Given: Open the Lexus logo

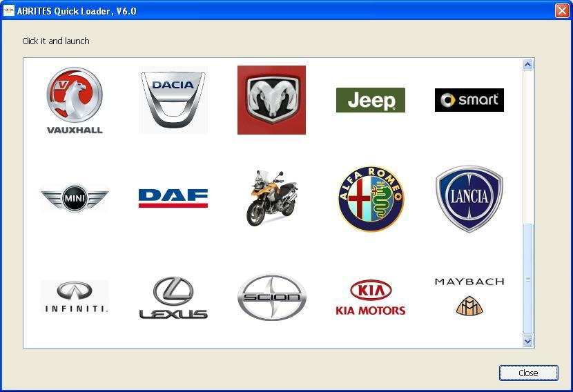Looking at the screenshot, I should tap(173, 297).
